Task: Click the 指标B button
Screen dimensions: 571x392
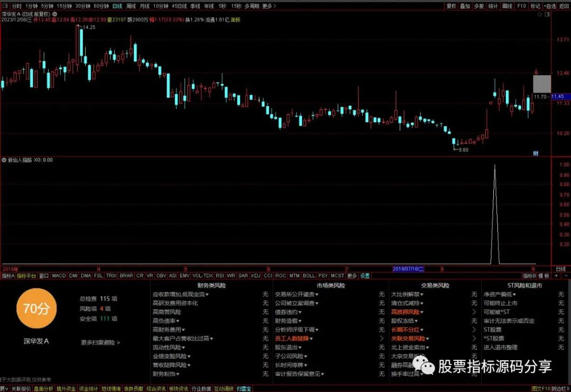Action: pos(529,276)
